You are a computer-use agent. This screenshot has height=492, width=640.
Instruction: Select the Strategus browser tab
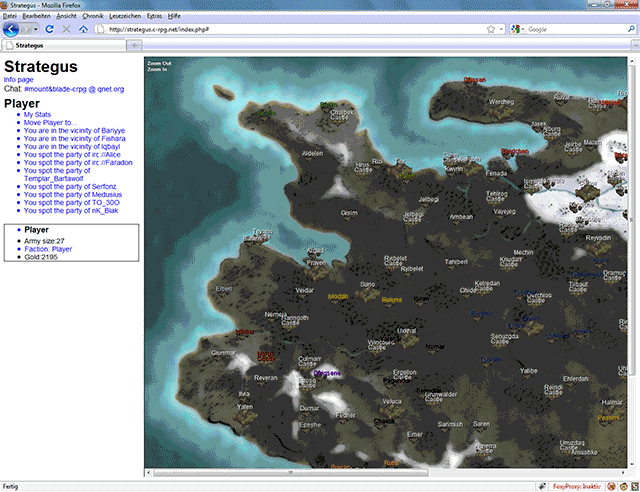coord(64,45)
